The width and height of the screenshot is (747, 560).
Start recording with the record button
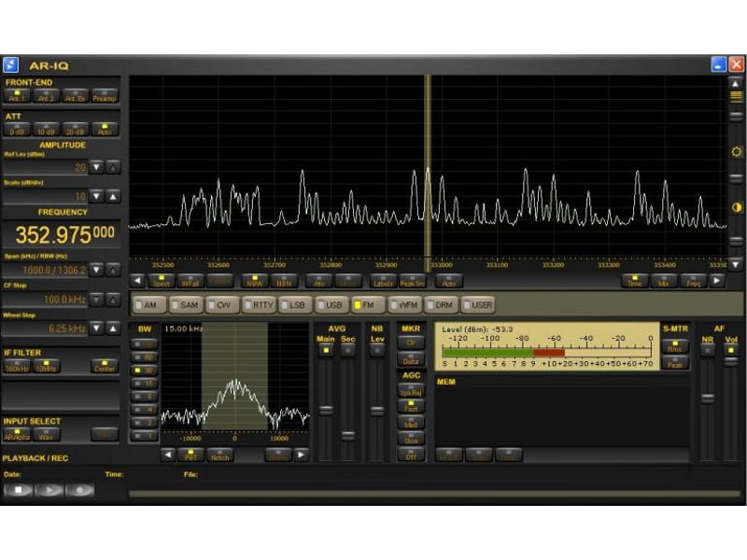coord(80,490)
